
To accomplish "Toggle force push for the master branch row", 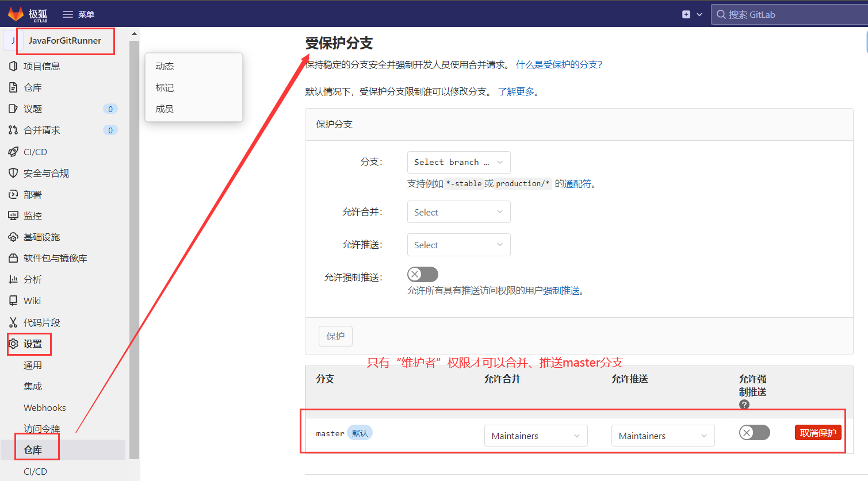I will pyautogui.click(x=754, y=432).
